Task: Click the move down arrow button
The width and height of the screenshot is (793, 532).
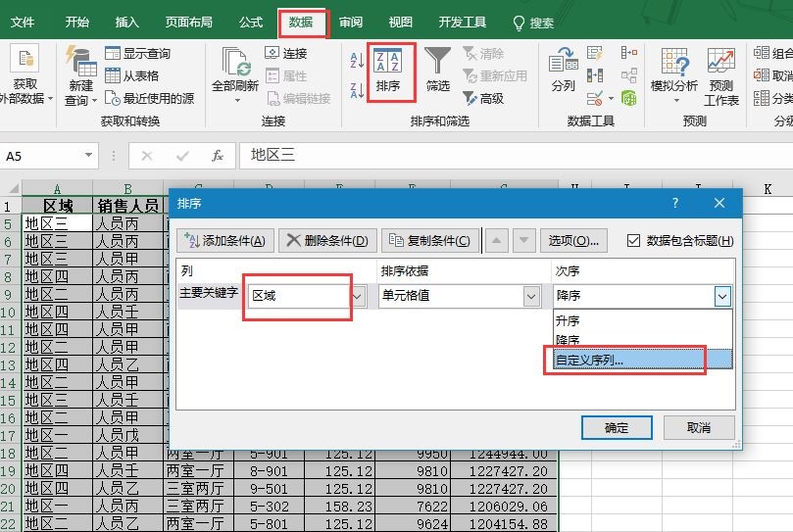Action: pyautogui.click(x=524, y=241)
